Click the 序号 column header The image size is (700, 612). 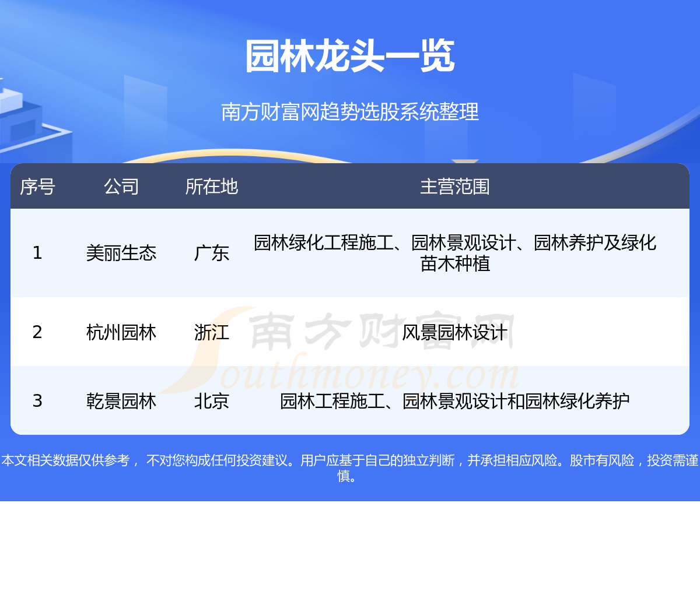pyautogui.click(x=37, y=187)
